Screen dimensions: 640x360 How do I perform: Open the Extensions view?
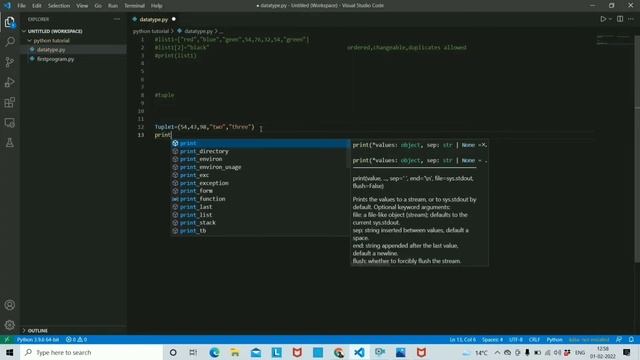(10, 102)
